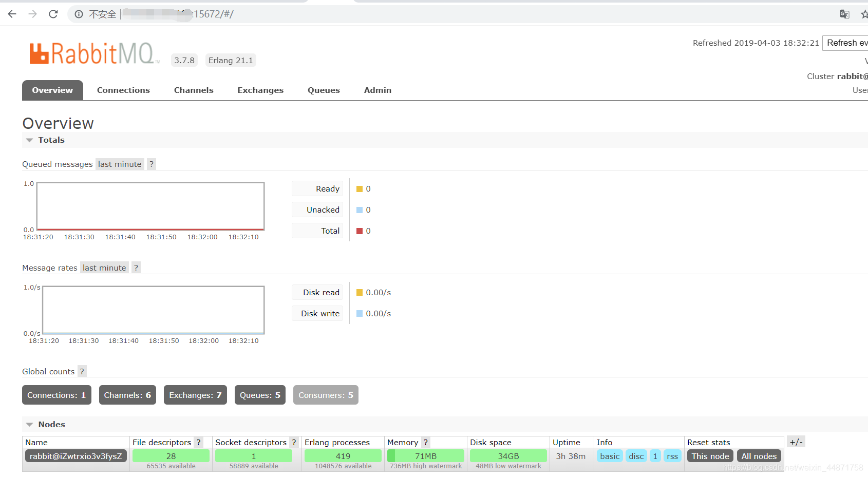
Task: Reset stats for All nodes
Action: (759, 456)
